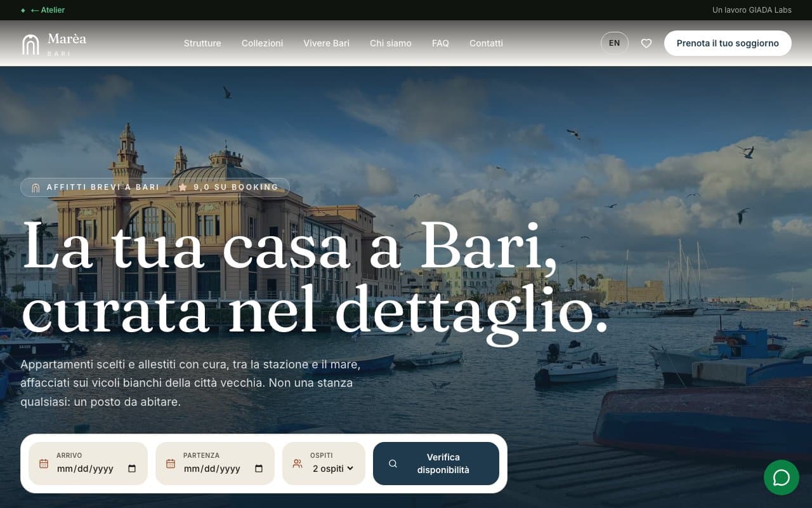This screenshot has height=508, width=812.
Task: Open the Chi siamo page
Action: coord(391,43)
